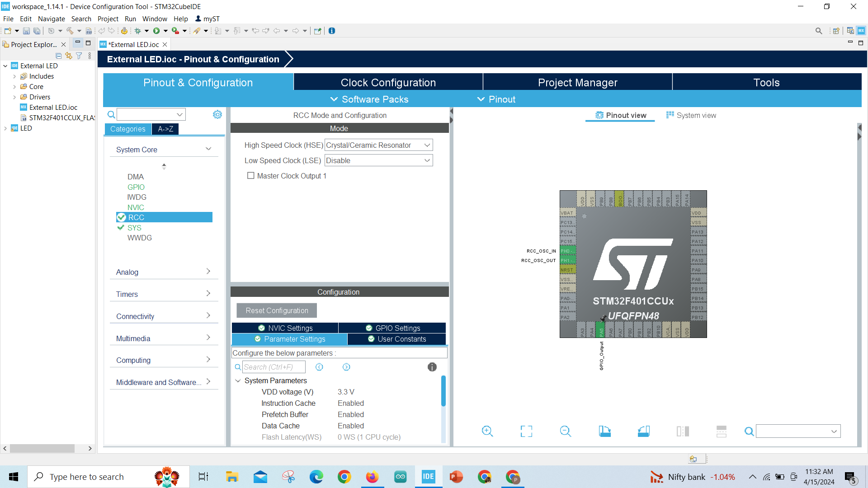Screen dimensions: 868x488
Task: Click the Device Configuration code generation gear icon
Action: (124, 31)
